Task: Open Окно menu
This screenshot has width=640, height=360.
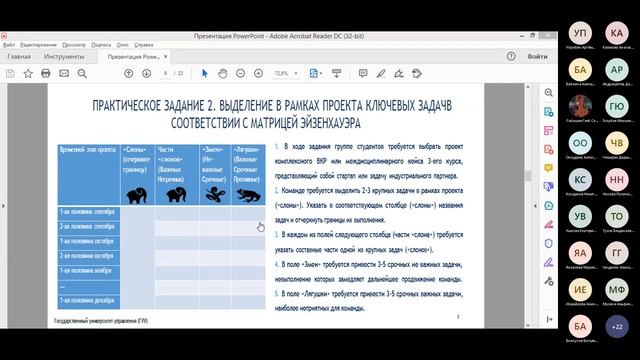Action: click(x=122, y=45)
